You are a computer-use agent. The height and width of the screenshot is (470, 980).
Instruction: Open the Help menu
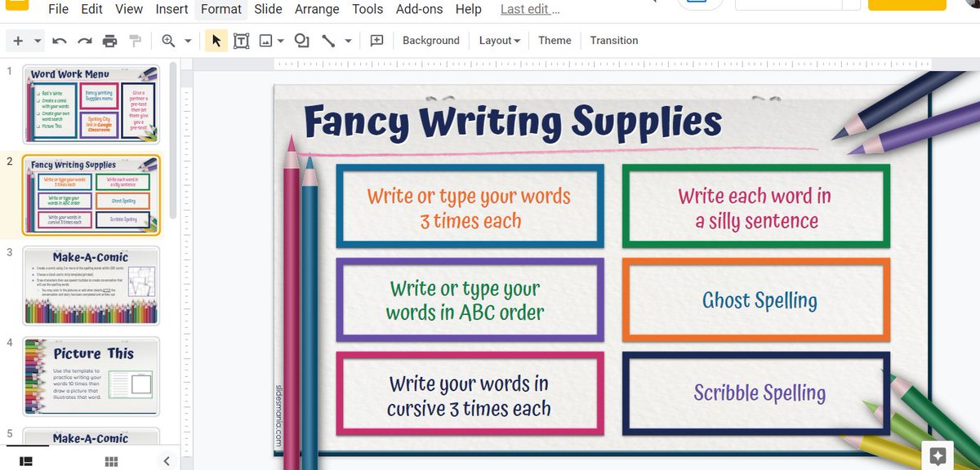point(469,10)
